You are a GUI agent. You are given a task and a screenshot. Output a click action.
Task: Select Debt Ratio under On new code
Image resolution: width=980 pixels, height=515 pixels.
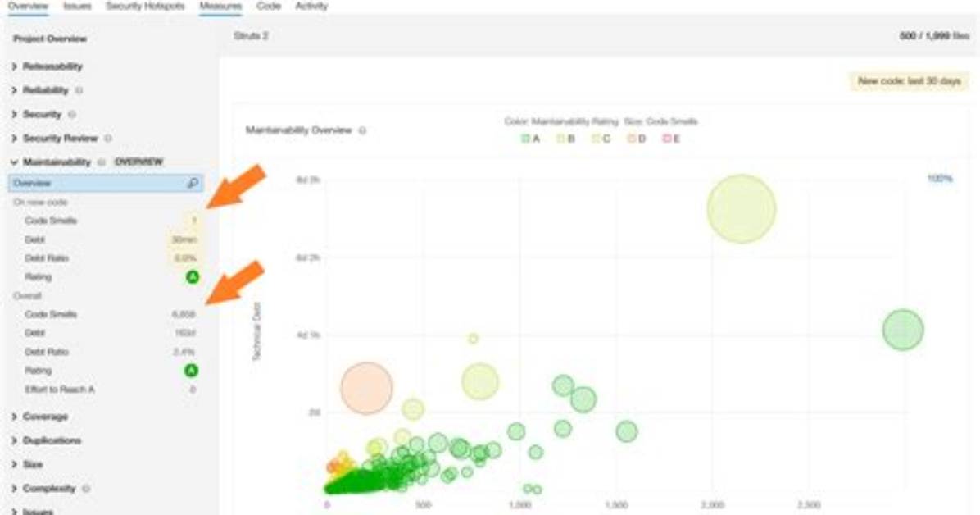point(47,258)
